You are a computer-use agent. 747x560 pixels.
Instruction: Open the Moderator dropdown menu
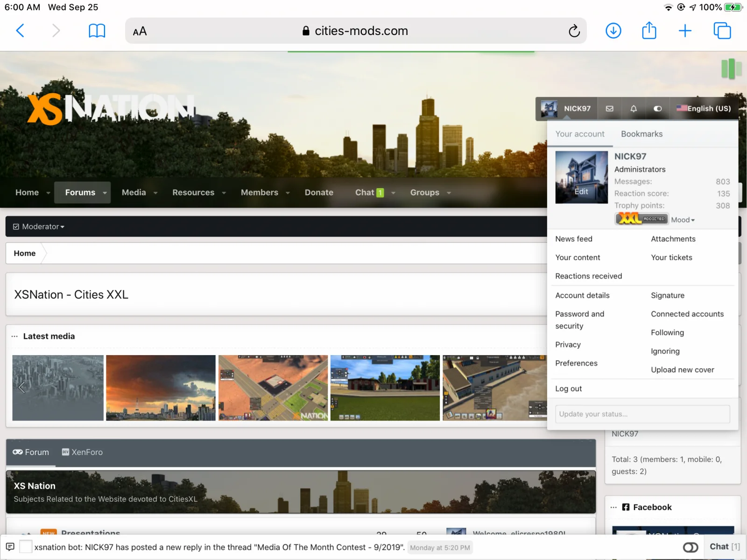point(39,227)
